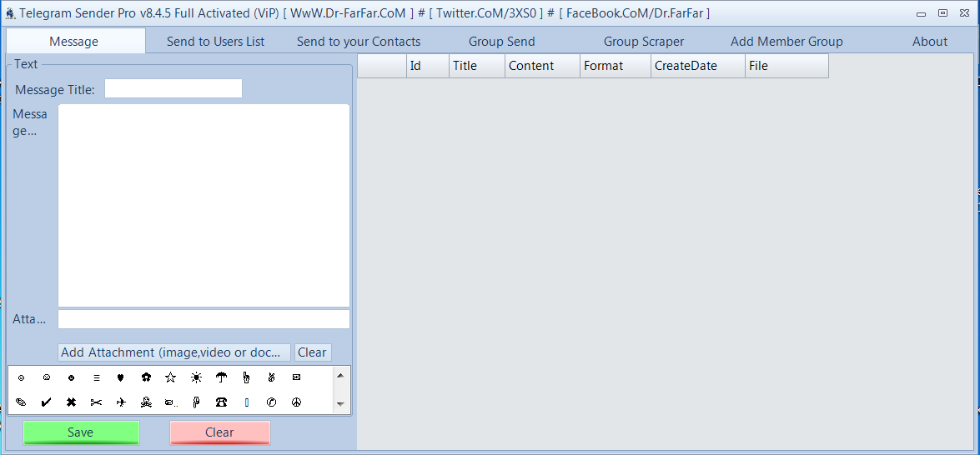Click the green Save button
Image resolution: width=980 pixels, height=455 pixels.
click(x=81, y=432)
